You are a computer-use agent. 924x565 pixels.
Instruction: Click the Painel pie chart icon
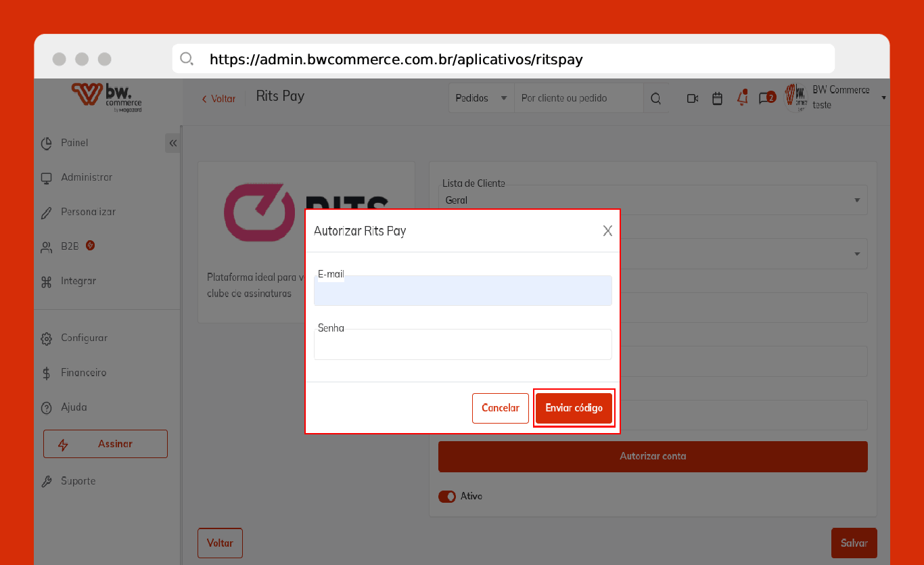[47, 143]
